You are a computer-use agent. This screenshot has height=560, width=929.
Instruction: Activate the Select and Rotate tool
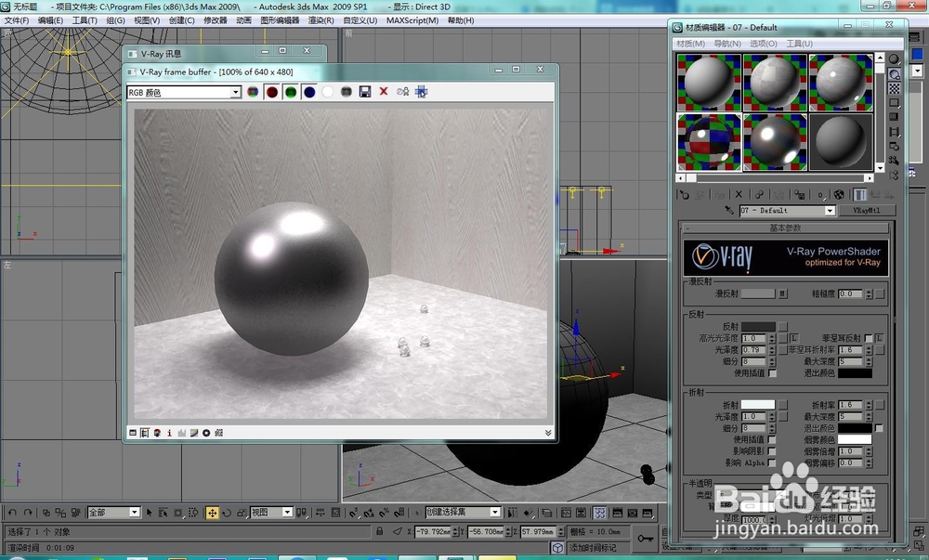point(227,513)
